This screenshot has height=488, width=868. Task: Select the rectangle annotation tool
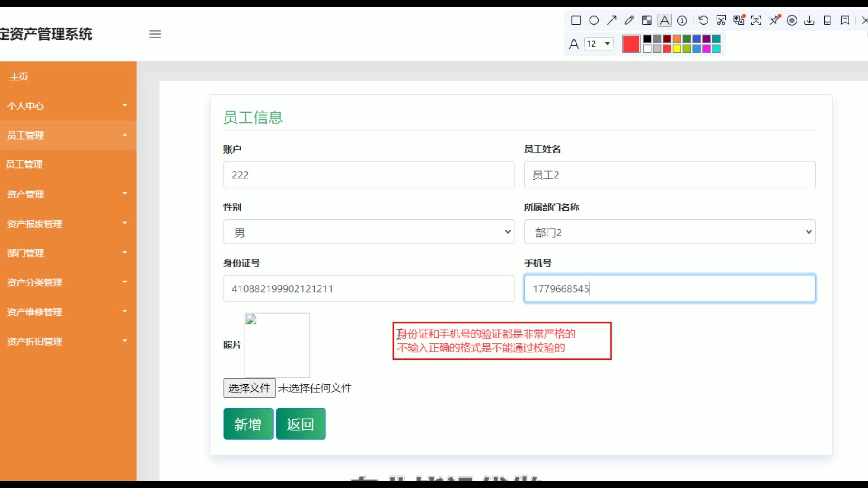(576, 20)
